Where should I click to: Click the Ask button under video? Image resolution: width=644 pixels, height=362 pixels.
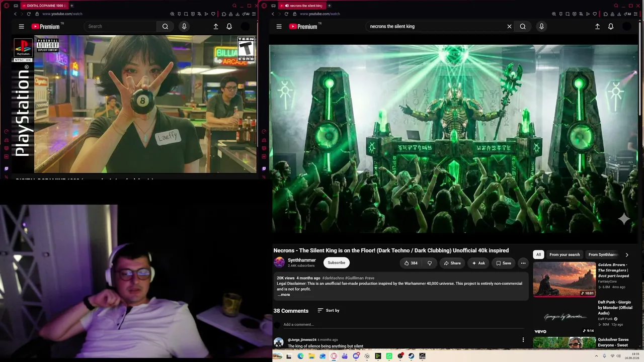(478, 263)
